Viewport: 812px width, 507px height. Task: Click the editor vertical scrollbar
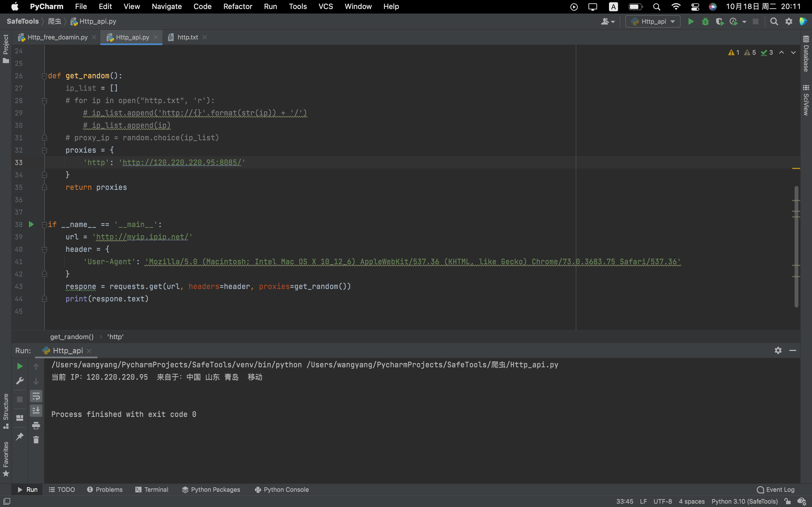point(796,246)
